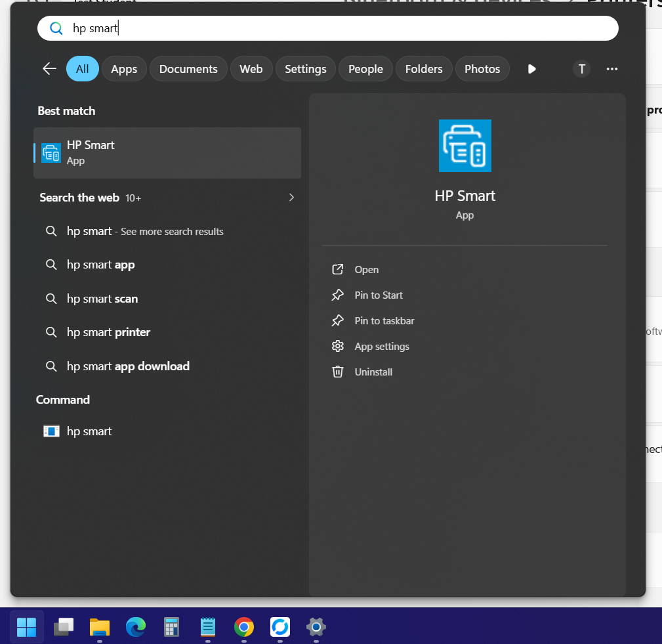Launch Microsoft Edge from the taskbar

(x=136, y=627)
